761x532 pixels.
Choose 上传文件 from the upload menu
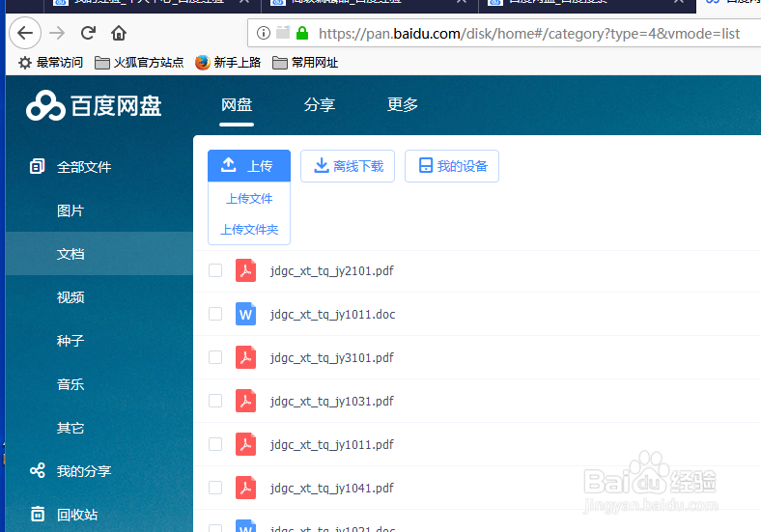(x=249, y=199)
